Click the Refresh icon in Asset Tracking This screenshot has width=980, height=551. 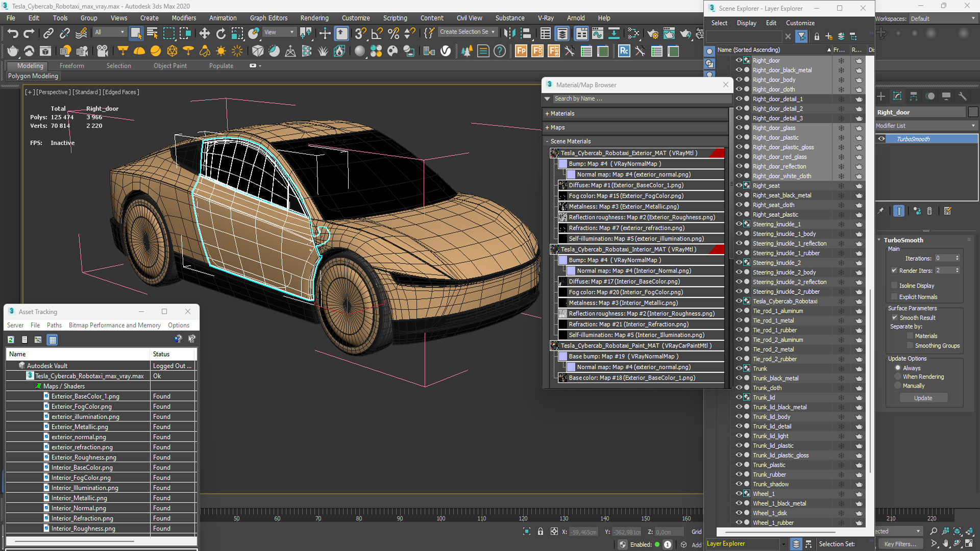[11, 339]
